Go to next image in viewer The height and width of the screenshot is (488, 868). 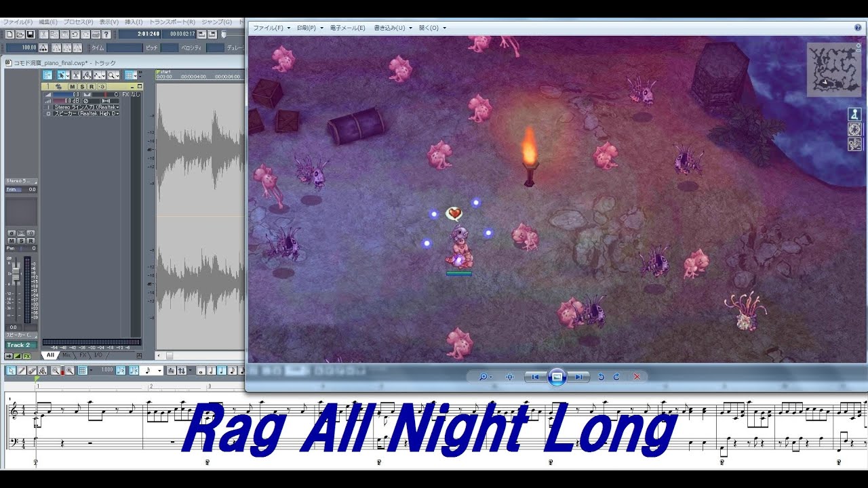[578, 377]
